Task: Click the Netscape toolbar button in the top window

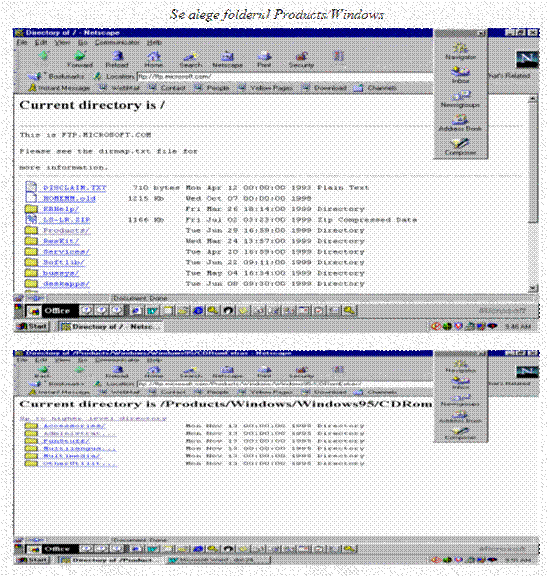Action: [227, 60]
